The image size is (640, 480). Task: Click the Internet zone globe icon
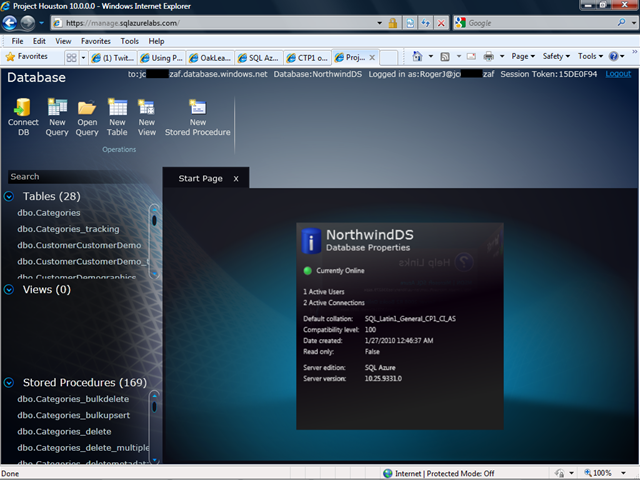point(387,473)
